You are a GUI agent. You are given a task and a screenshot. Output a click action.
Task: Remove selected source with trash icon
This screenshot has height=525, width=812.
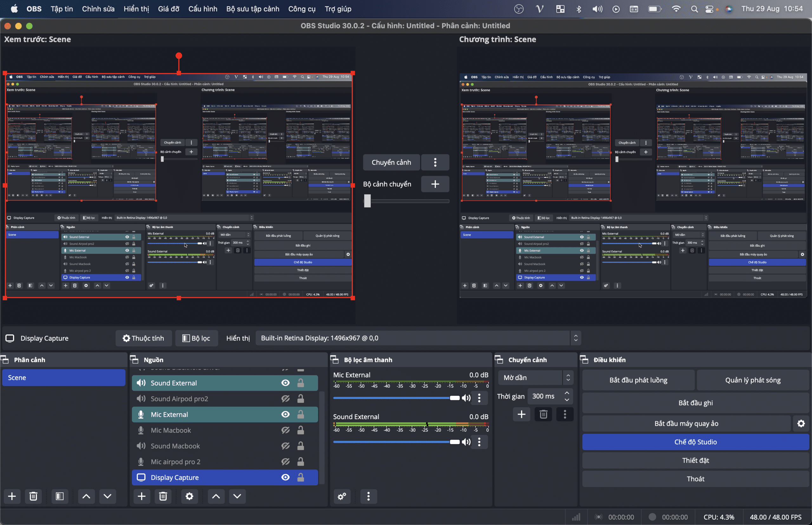(x=163, y=496)
